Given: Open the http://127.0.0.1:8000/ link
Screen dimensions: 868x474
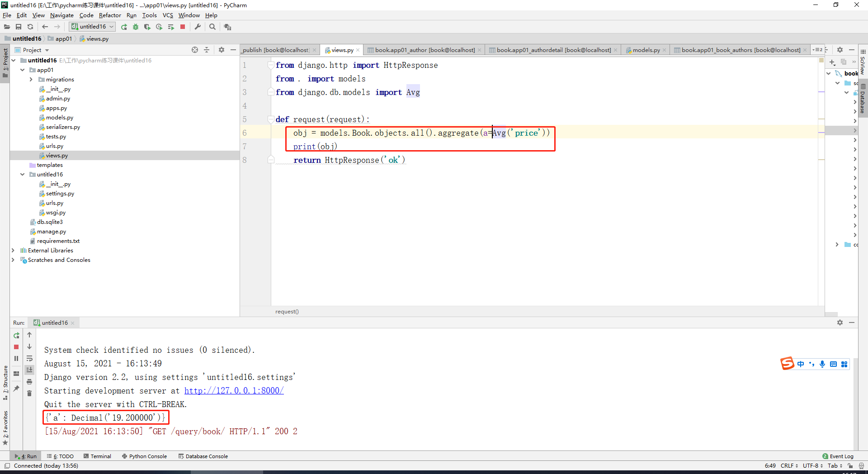Looking at the screenshot, I should coord(234,391).
